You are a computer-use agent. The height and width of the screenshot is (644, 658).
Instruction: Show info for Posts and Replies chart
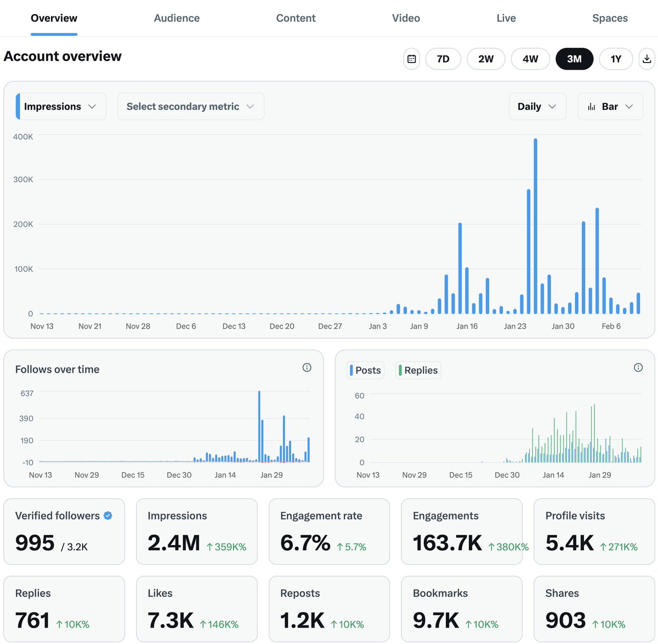tap(638, 367)
